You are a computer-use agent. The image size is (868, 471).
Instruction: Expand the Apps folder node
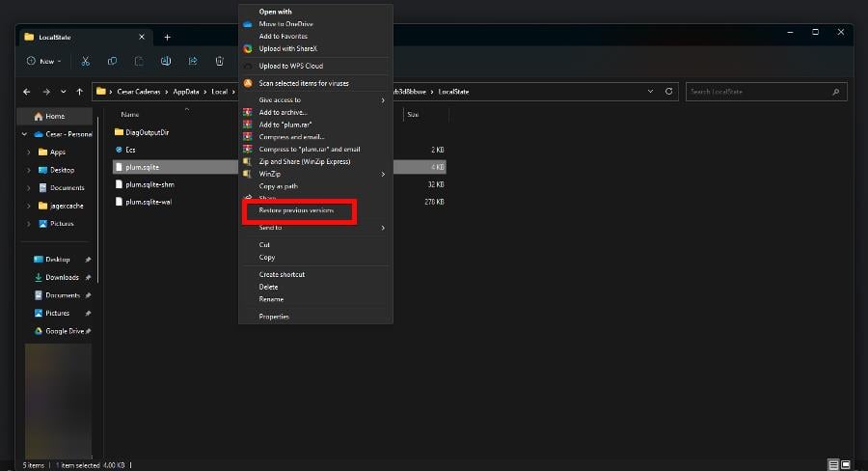(x=29, y=152)
